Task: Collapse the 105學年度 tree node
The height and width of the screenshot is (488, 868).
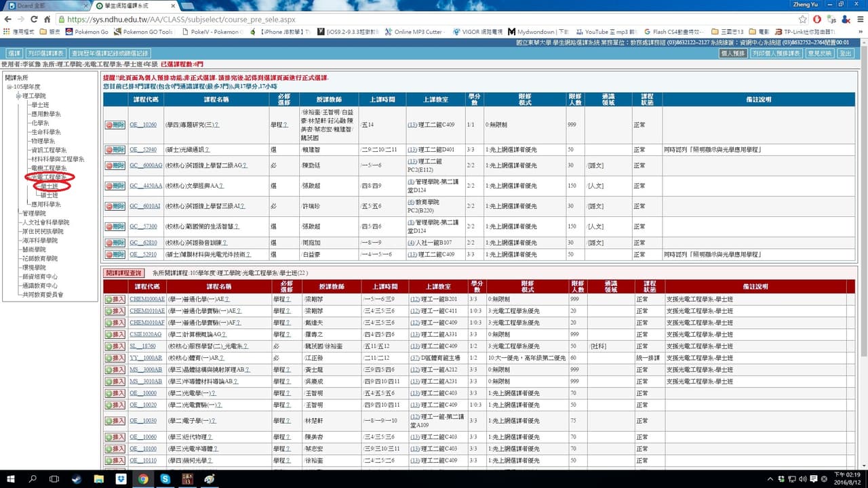Action: coord(9,87)
